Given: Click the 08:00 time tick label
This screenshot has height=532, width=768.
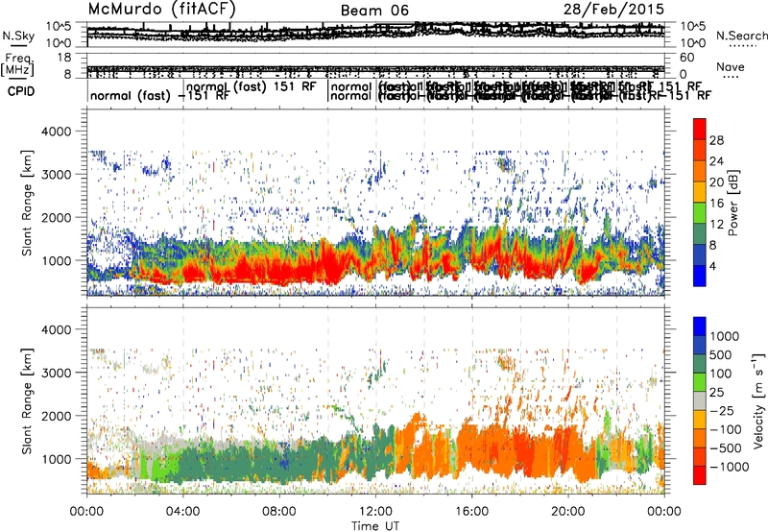Looking at the screenshot, I should (x=279, y=512).
